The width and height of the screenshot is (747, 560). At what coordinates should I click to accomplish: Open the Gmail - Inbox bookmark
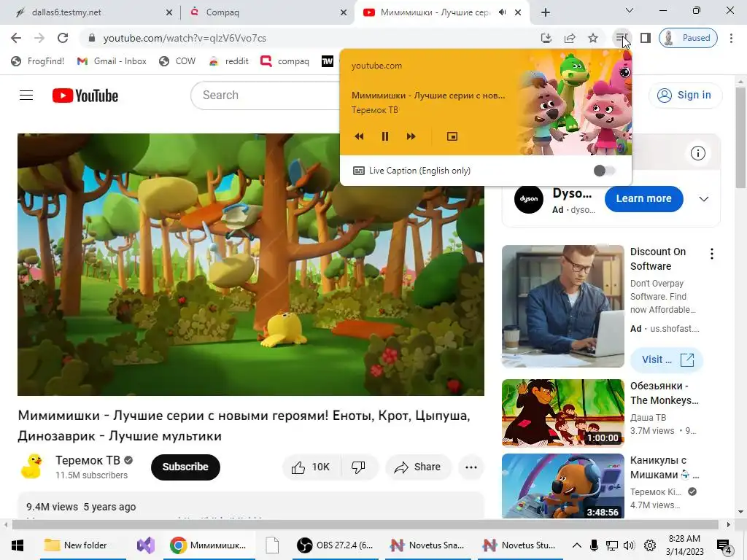pyautogui.click(x=112, y=61)
